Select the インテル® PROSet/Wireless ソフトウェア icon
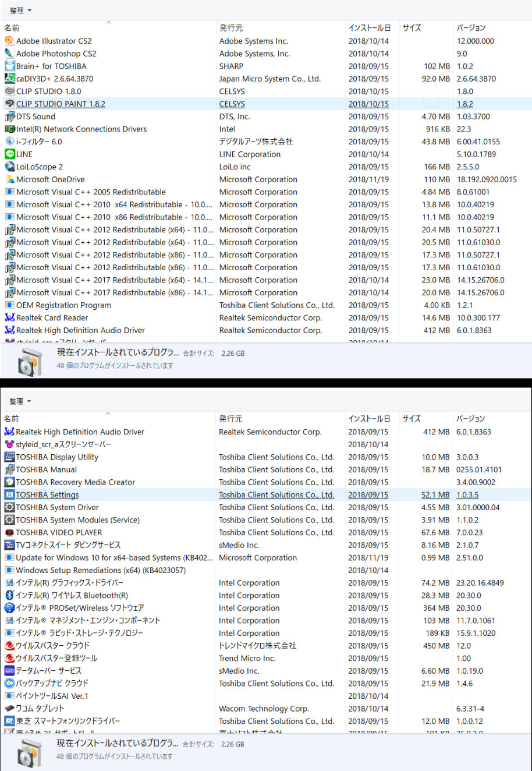This screenshot has height=771, width=532. pyautogui.click(x=9, y=608)
